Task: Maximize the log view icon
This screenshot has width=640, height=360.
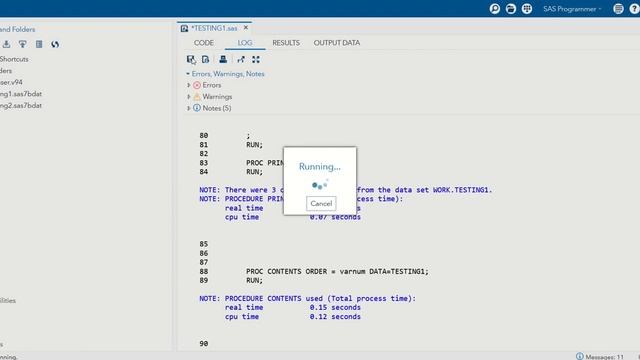Action: click(256, 60)
